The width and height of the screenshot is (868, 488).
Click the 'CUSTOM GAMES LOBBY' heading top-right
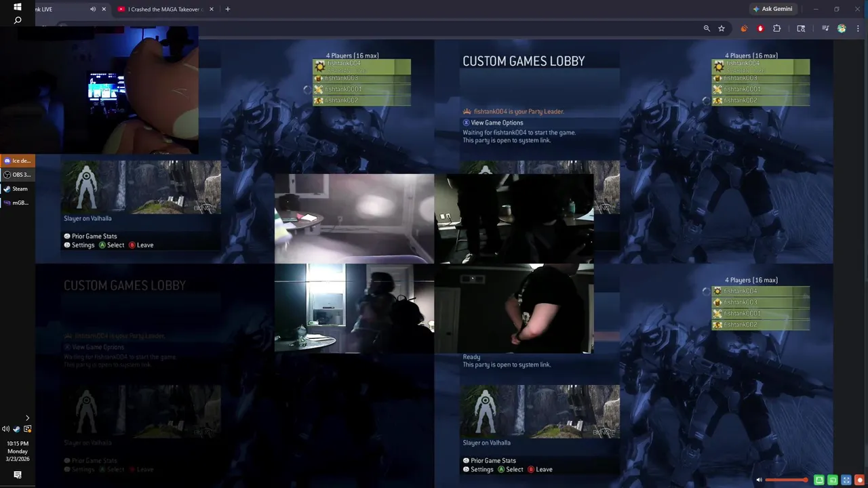(524, 61)
